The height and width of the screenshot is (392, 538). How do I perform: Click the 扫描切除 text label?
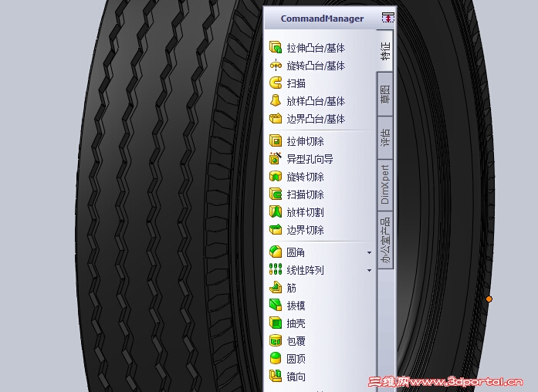click(x=305, y=194)
